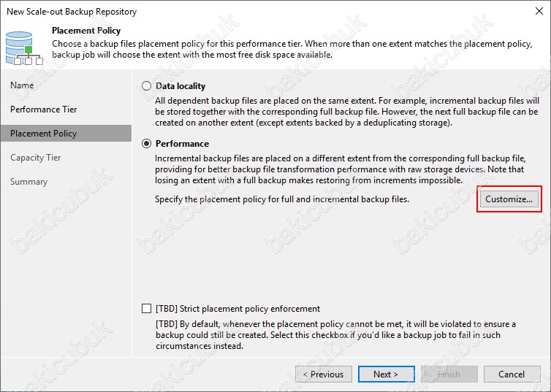This screenshot has width=551, height=392.
Task: Click the Data locality label text
Action: point(180,86)
